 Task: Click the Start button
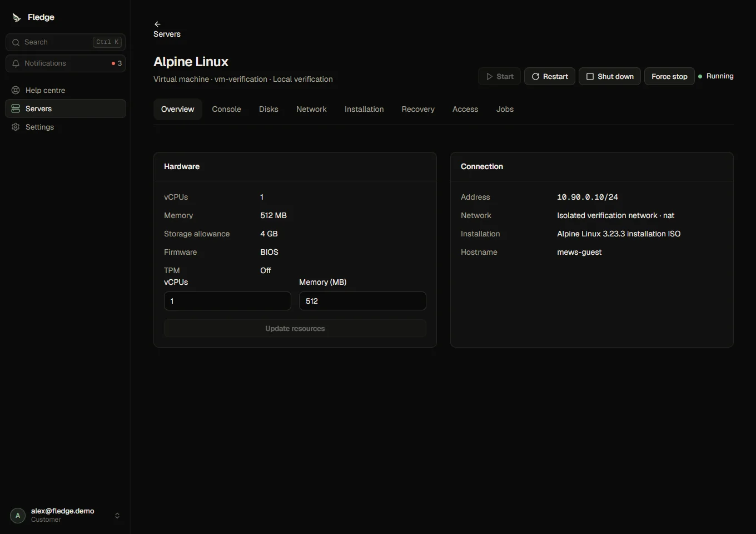point(499,77)
